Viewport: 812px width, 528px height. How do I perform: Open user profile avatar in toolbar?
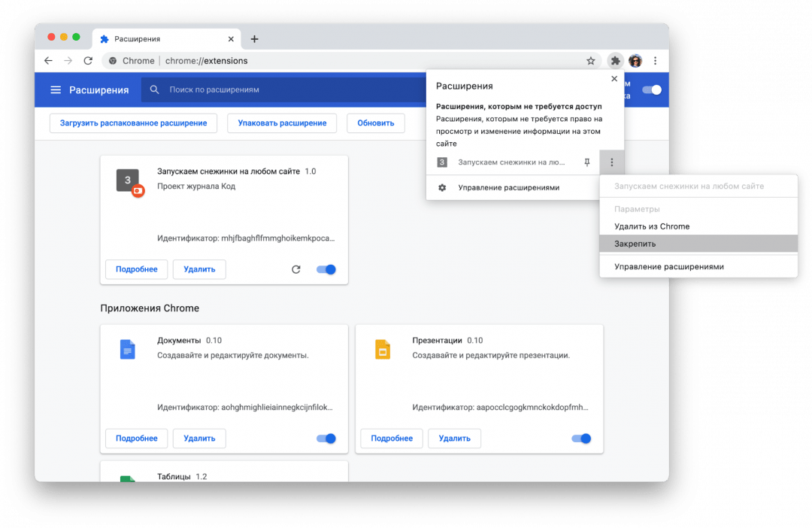[x=635, y=61]
